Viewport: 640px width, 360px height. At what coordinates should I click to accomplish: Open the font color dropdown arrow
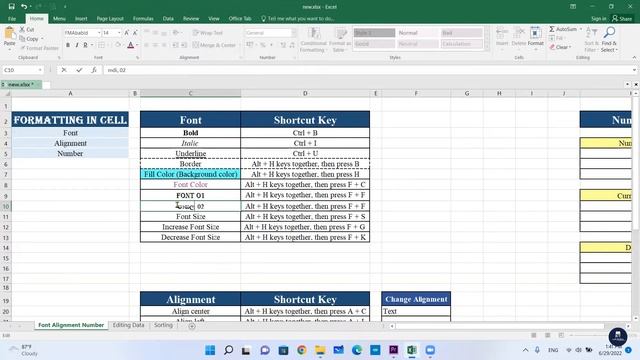137,45
